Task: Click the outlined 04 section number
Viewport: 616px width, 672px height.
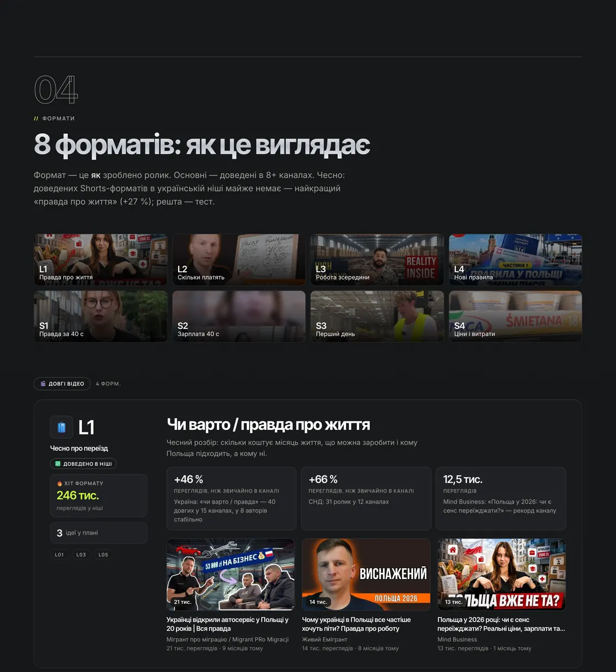Action: [56, 90]
